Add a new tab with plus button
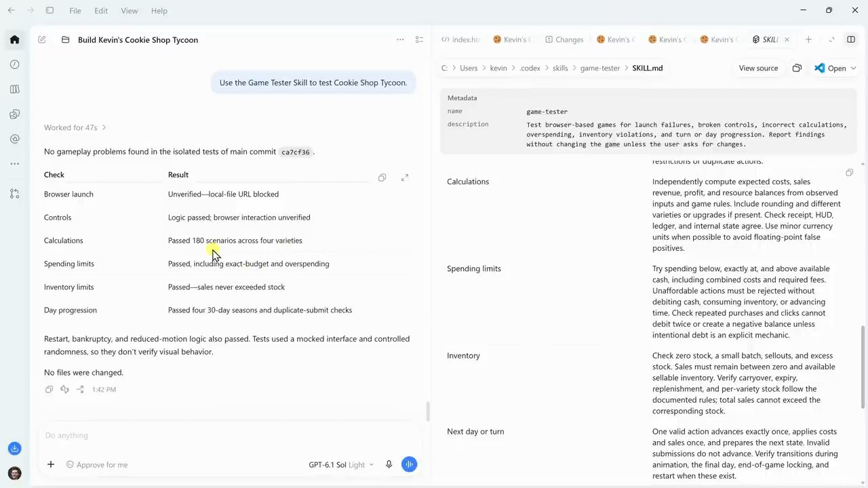The height and width of the screenshot is (488, 868). 808,40
